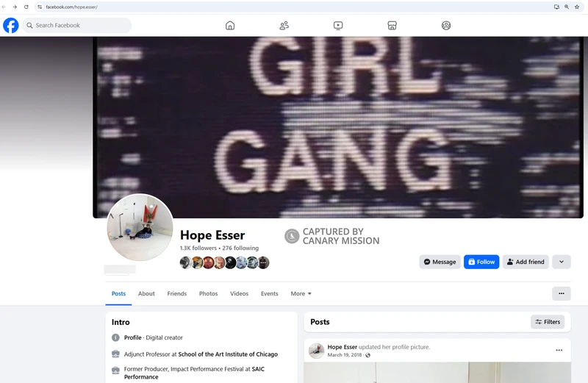
Task: Click the first follower avatar under the name
Action: pos(186,262)
